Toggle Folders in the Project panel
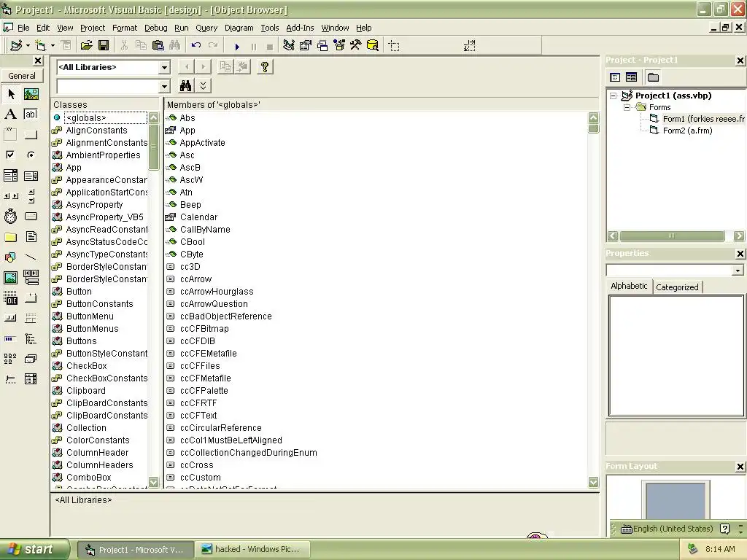This screenshot has width=747, height=560. tap(653, 77)
